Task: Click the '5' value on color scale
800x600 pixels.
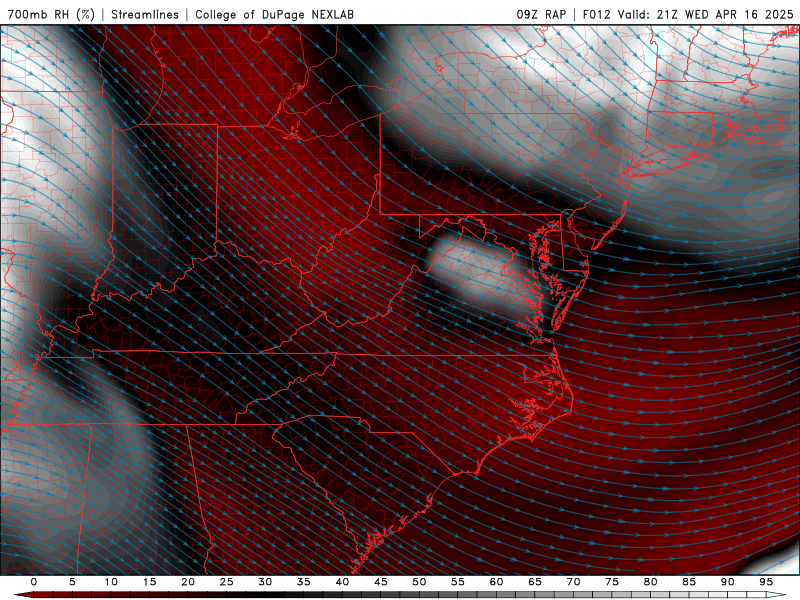Action: [72, 582]
